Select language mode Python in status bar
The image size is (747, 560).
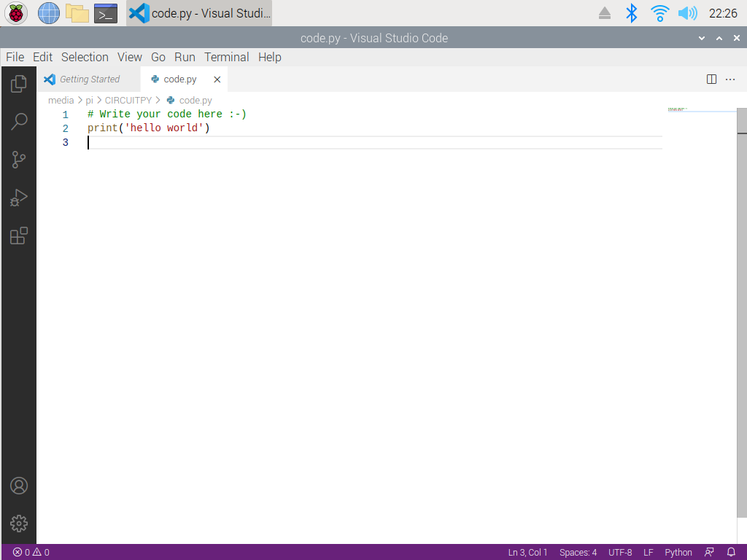(678, 553)
